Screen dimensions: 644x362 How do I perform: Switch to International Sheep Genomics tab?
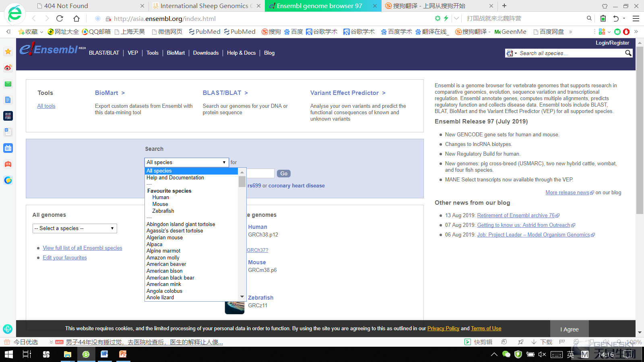coord(207,6)
